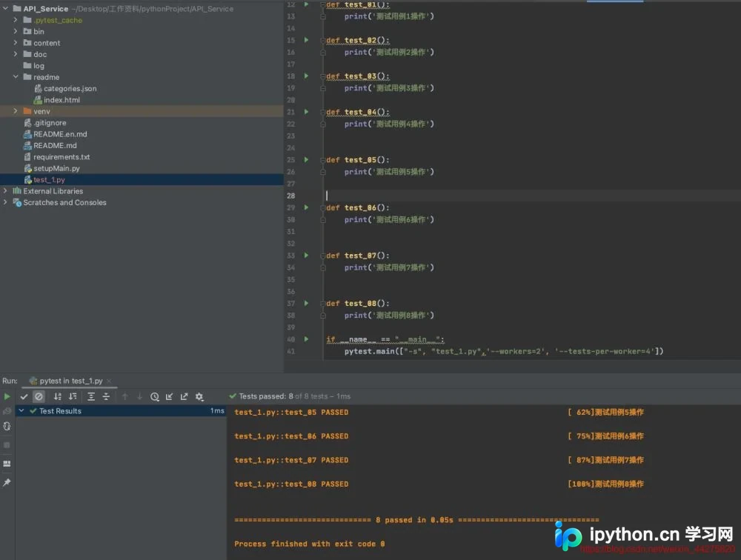Run test_04 via its gutter arrow
This screenshot has width=741, height=560.
point(306,112)
